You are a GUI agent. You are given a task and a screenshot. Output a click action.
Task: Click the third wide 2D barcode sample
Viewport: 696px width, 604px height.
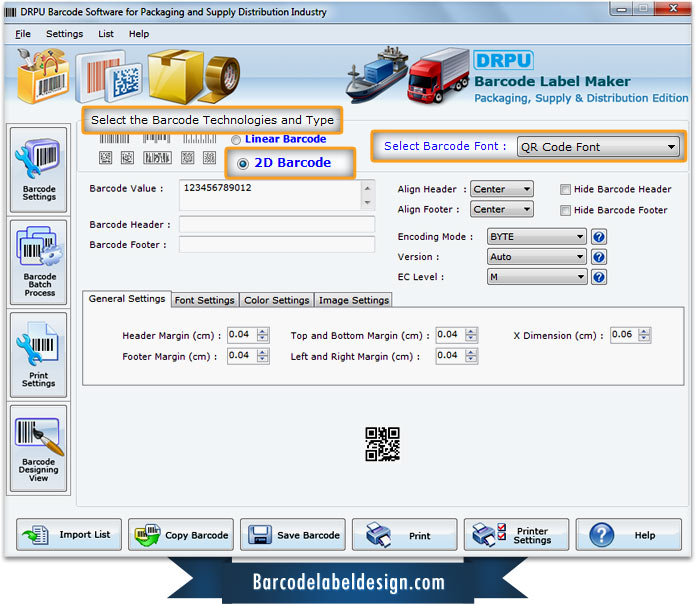point(157,158)
